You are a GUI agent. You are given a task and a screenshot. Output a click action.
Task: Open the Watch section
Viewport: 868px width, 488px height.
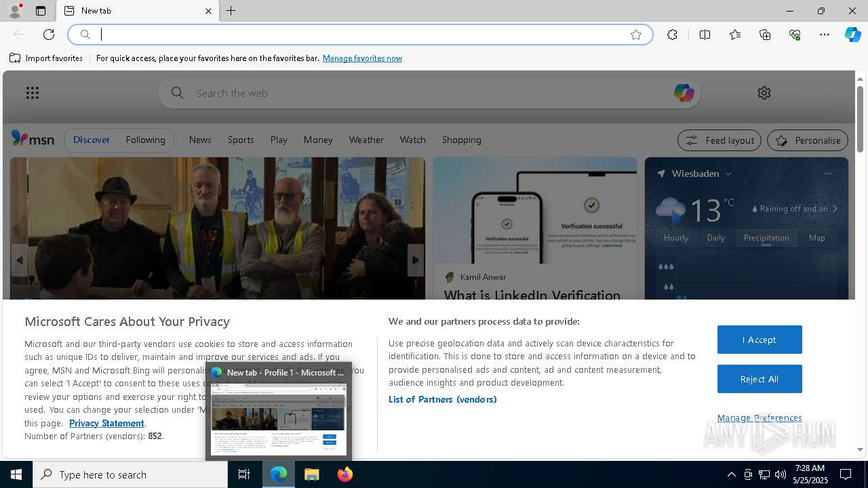413,140
